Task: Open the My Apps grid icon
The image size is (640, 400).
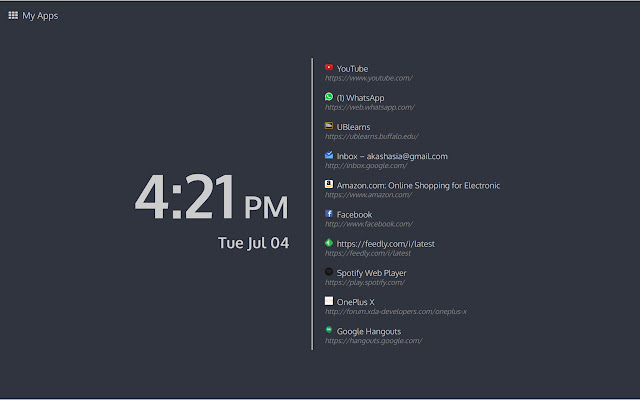Action: pyautogui.click(x=13, y=15)
